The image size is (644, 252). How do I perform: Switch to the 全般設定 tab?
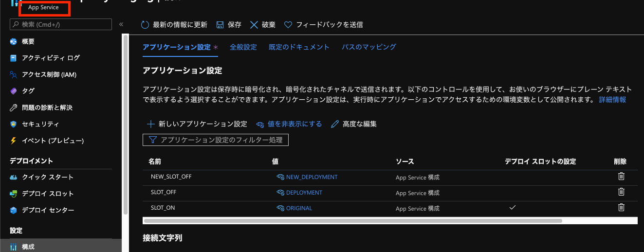coord(243,47)
